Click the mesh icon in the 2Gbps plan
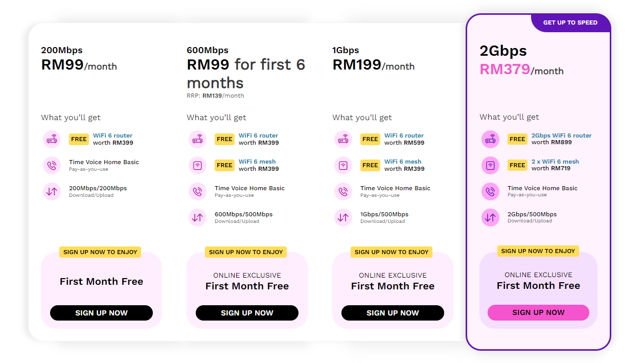644x363 pixels. [x=490, y=165]
